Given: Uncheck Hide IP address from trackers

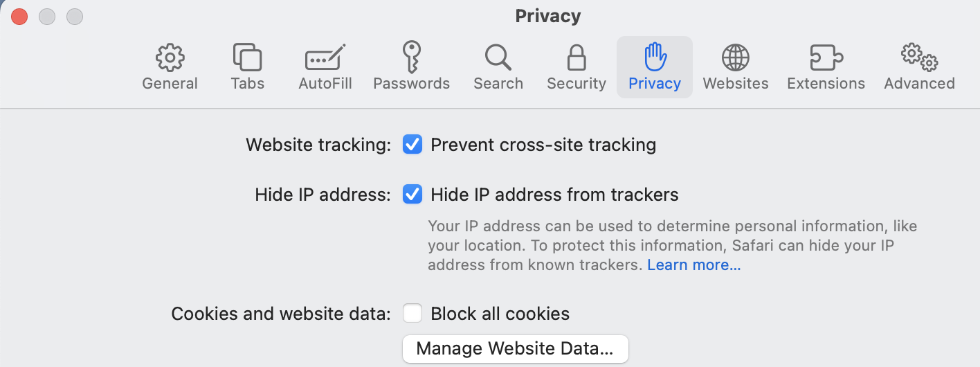Looking at the screenshot, I should 412,195.
